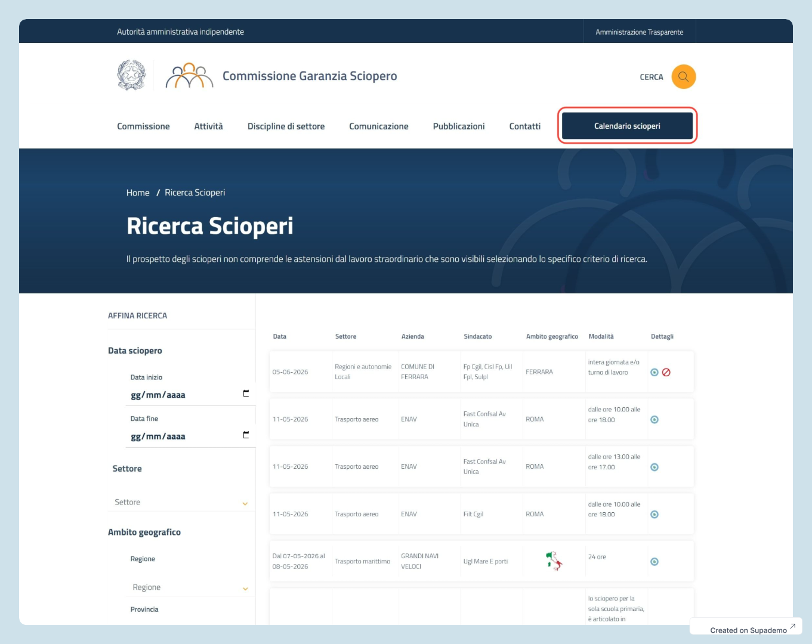Click Dal 07-05-2026 al 08-05-2026 cell
The width and height of the screenshot is (812, 644).
pos(299,561)
